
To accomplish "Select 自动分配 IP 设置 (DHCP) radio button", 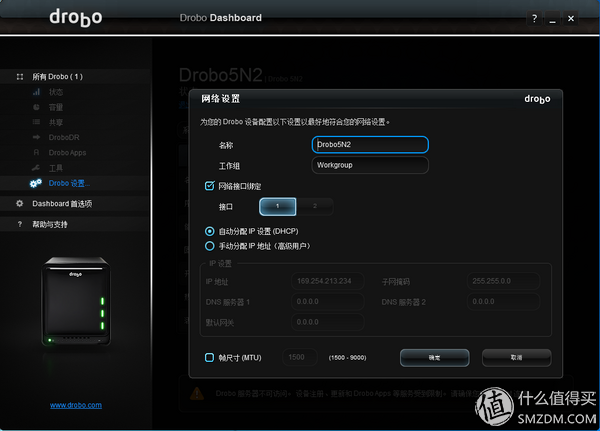I will pyautogui.click(x=210, y=231).
